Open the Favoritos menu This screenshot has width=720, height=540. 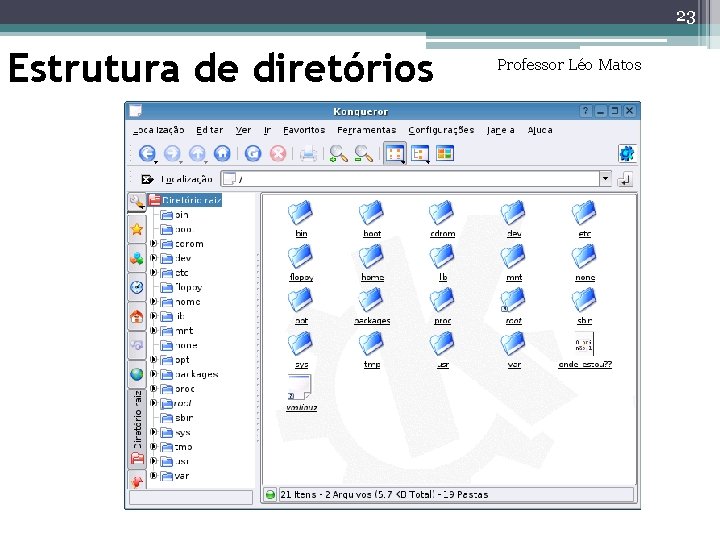point(304,130)
